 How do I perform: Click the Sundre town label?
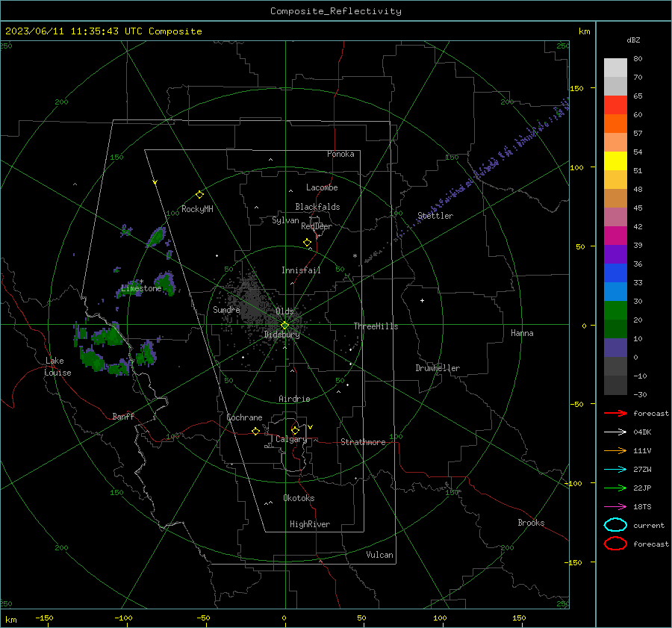(x=226, y=309)
